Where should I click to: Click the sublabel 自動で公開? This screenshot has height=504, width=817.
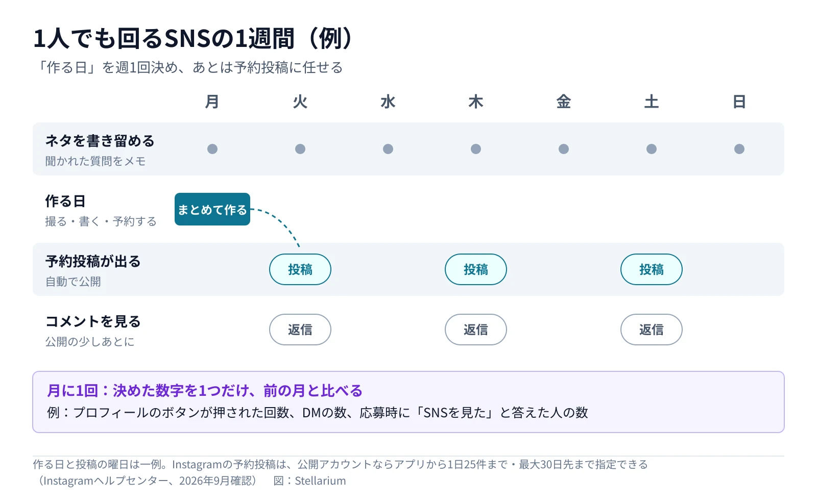73,282
